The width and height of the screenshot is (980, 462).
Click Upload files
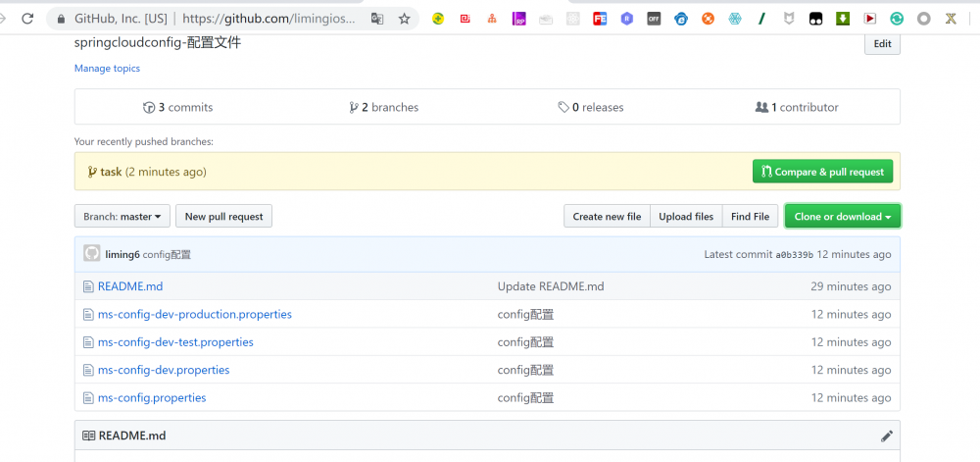tap(686, 217)
